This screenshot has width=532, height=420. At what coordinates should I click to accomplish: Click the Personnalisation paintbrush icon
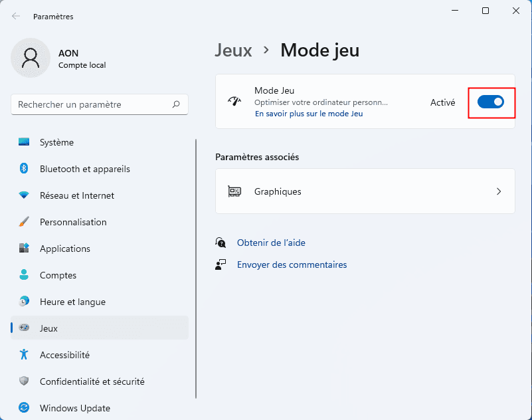25,222
